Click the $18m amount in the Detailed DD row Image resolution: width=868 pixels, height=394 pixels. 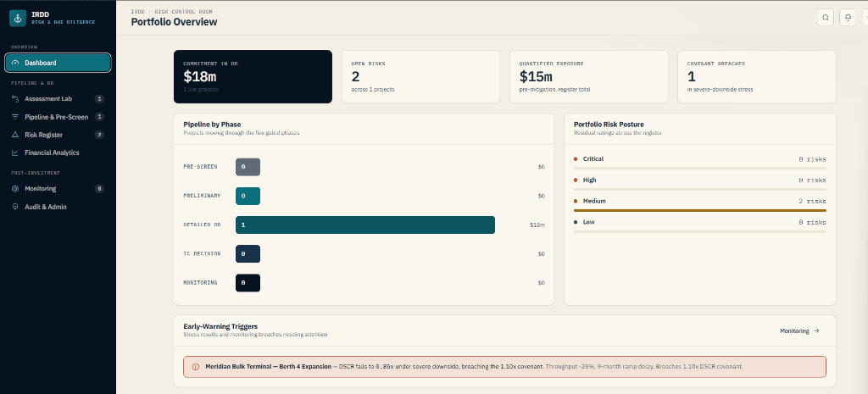pos(537,225)
